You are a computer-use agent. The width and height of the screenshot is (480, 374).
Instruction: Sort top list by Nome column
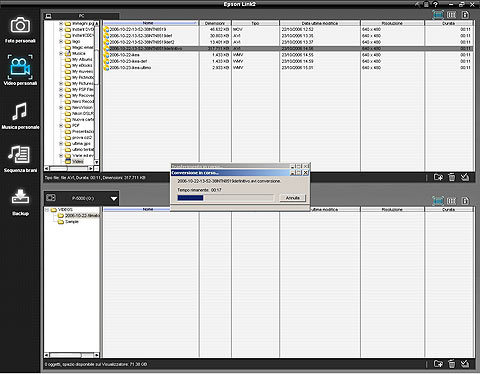coord(151,23)
